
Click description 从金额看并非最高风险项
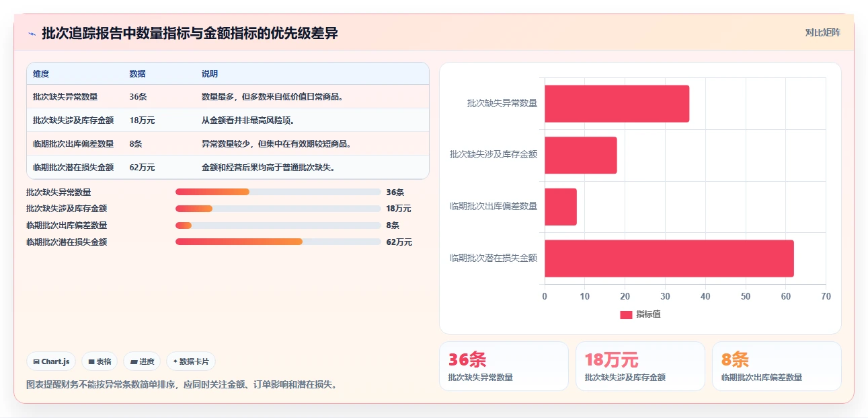click(x=248, y=120)
